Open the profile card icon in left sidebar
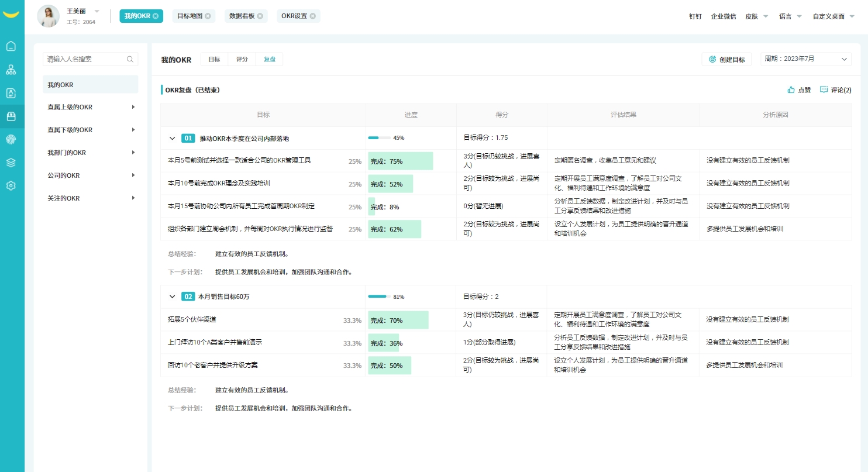 click(11, 92)
